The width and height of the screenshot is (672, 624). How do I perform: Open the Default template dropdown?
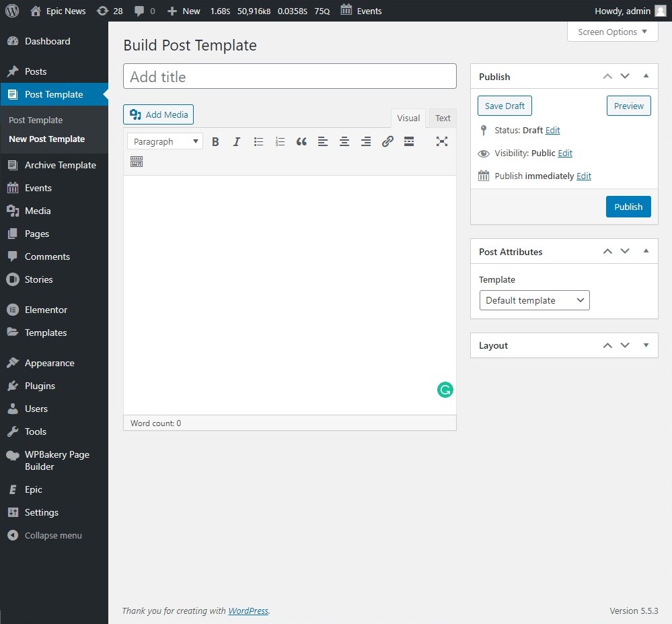pyautogui.click(x=534, y=300)
